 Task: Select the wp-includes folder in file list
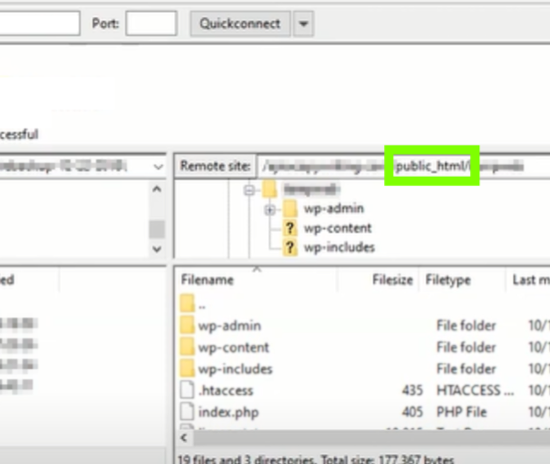(235, 369)
